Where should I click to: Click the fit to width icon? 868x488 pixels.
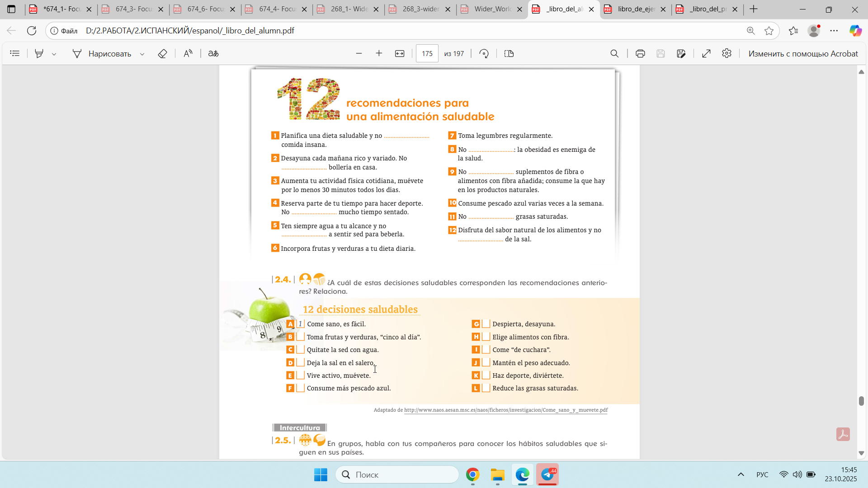pyautogui.click(x=400, y=53)
